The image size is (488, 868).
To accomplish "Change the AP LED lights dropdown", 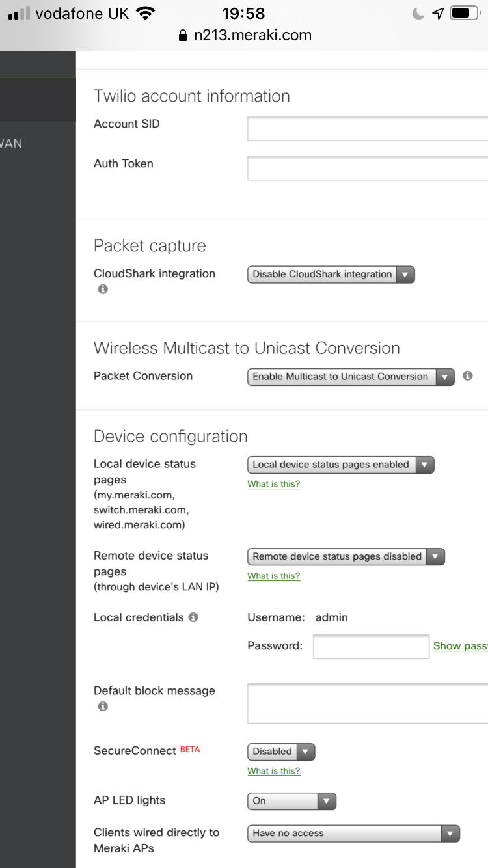I will (x=291, y=801).
